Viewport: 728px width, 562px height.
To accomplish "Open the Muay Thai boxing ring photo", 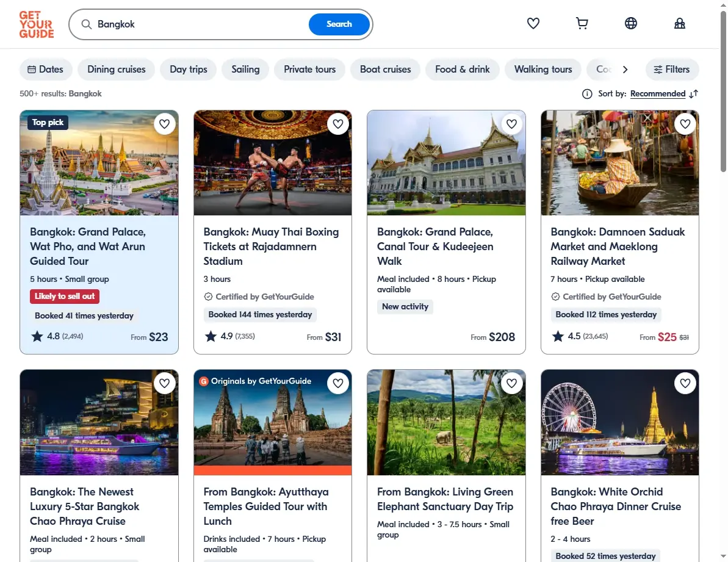I will pyautogui.click(x=273, y=163).
